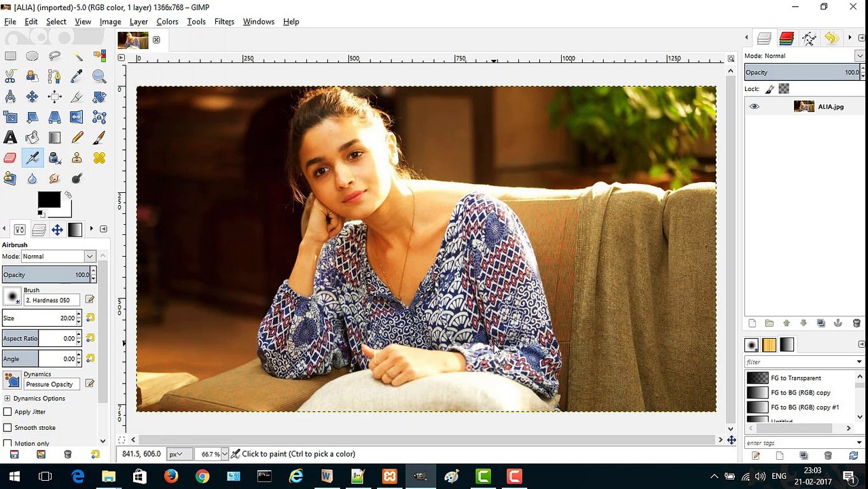Open the Layer menu

[x=139, y=22]
